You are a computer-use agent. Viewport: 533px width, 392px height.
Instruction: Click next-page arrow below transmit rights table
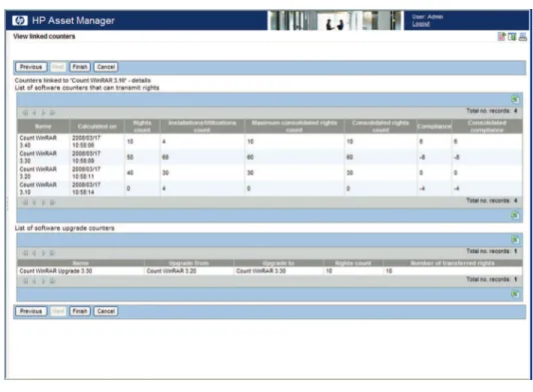[43, 202]
